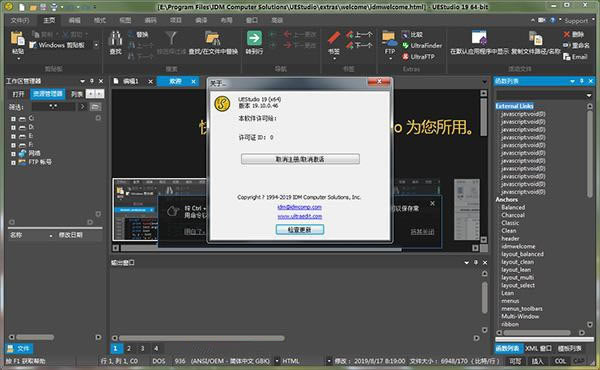Click the Go to Line green arrow
Screen dimensions: 600x370
254,39
